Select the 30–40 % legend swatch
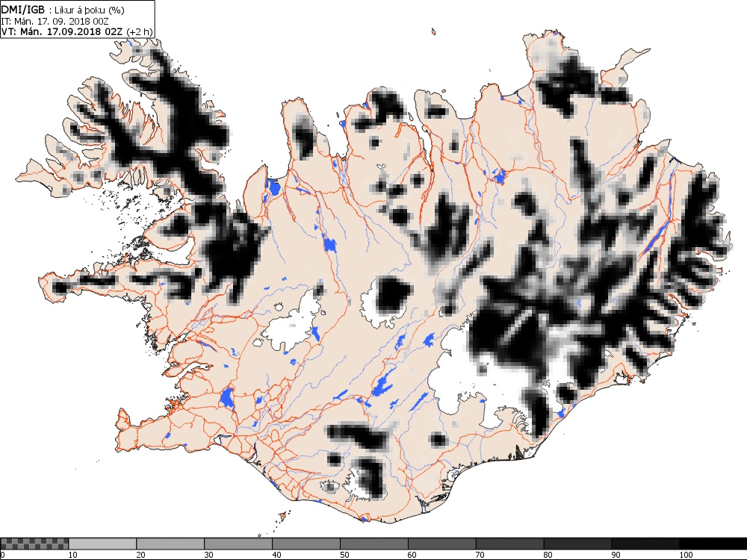This screenshot has height=560, width=747. 238,544
